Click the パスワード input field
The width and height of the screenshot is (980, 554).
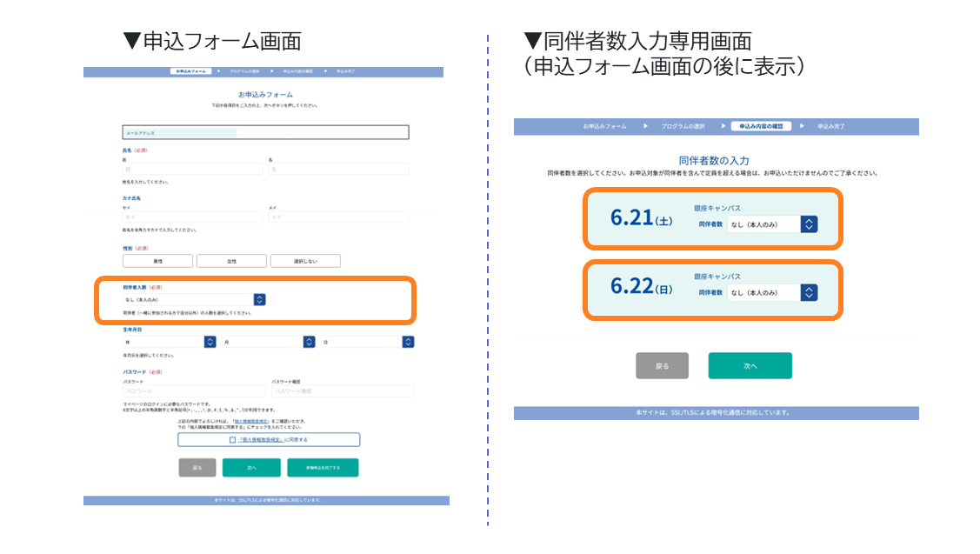[194, 390]
